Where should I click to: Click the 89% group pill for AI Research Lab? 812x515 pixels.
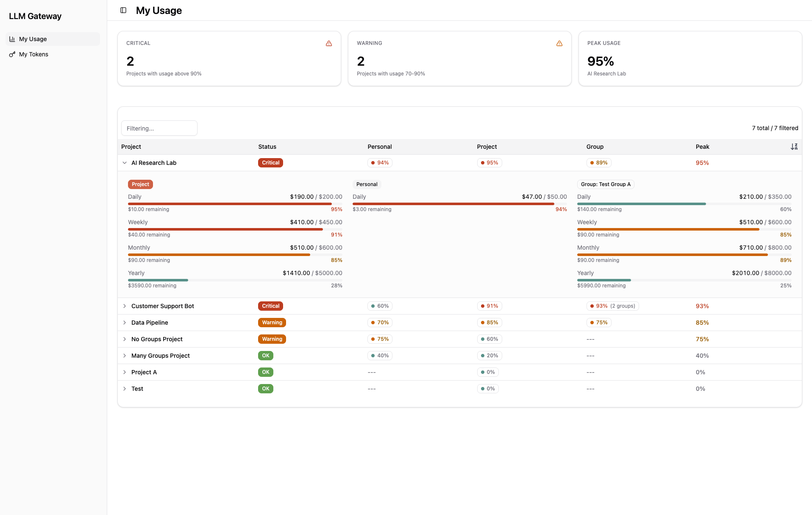coord(599,163)
